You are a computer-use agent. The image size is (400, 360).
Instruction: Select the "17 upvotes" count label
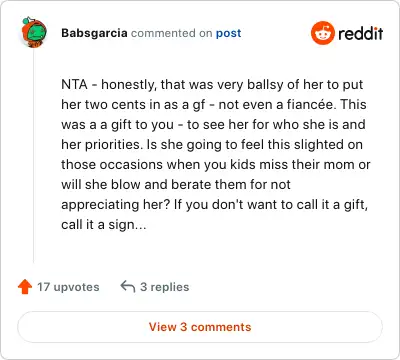tap(68, 287)
